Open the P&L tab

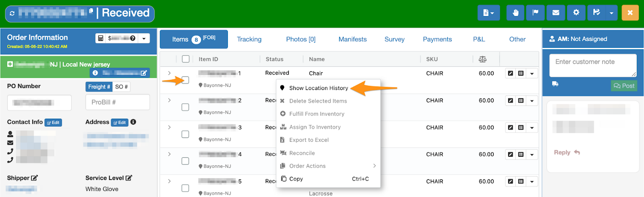(479, 39)
